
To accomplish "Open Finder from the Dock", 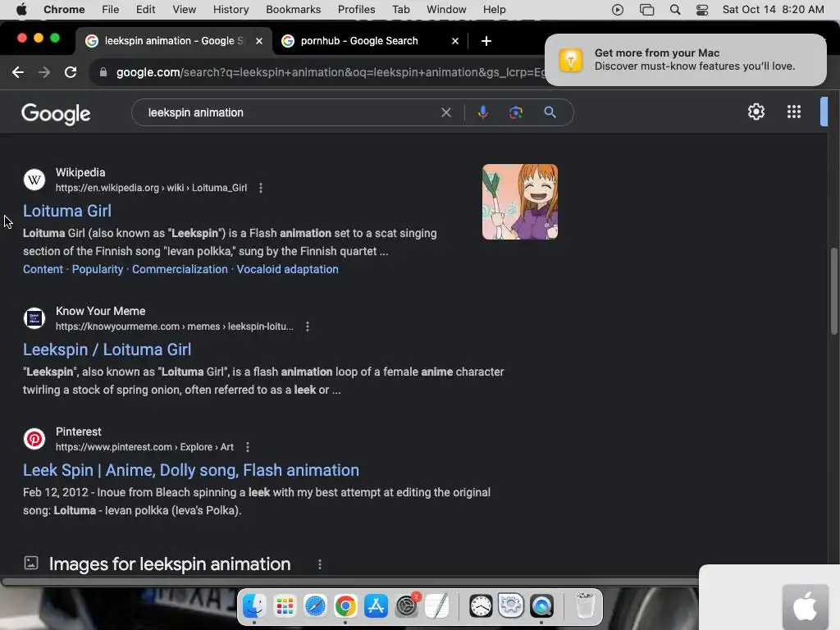I will 254,606.
